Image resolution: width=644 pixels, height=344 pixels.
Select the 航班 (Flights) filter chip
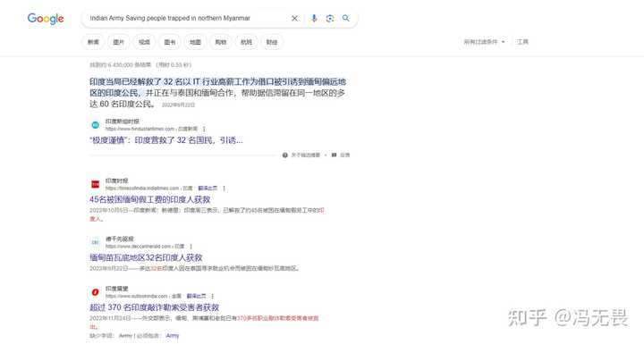click(246, 42)
